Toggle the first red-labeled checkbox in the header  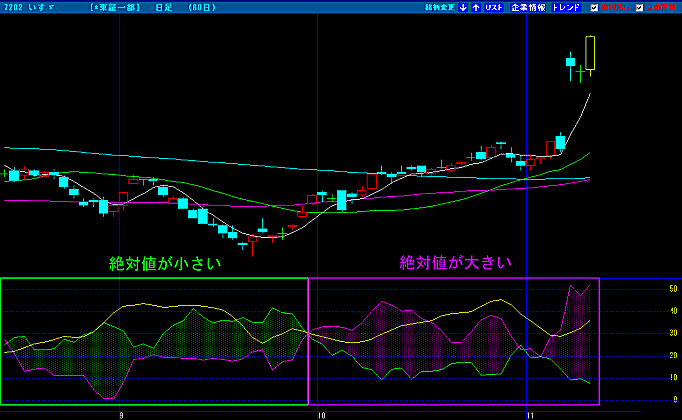594,8
